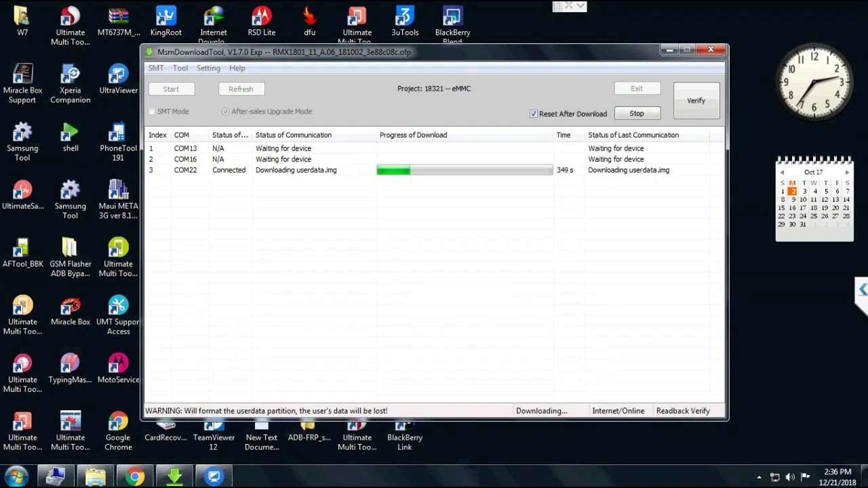Open the W7 desktop folder
Viewport: 868px width, 488px height.
(22, 21)
